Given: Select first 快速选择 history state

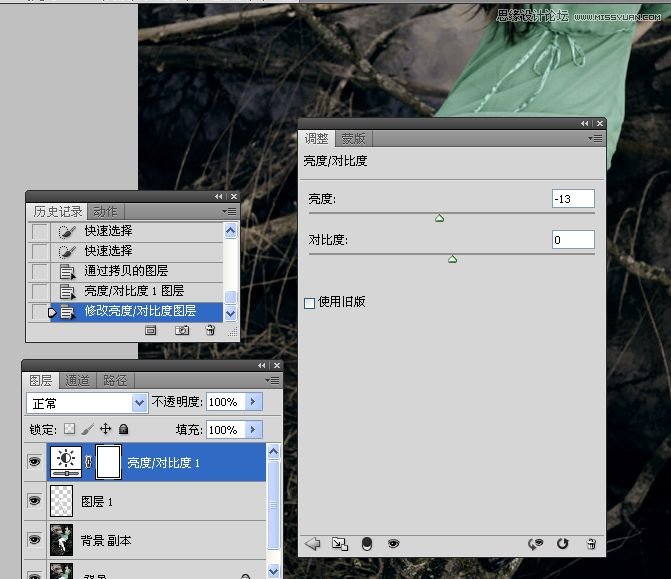Looking at the screenshot, I should (137, 231).
